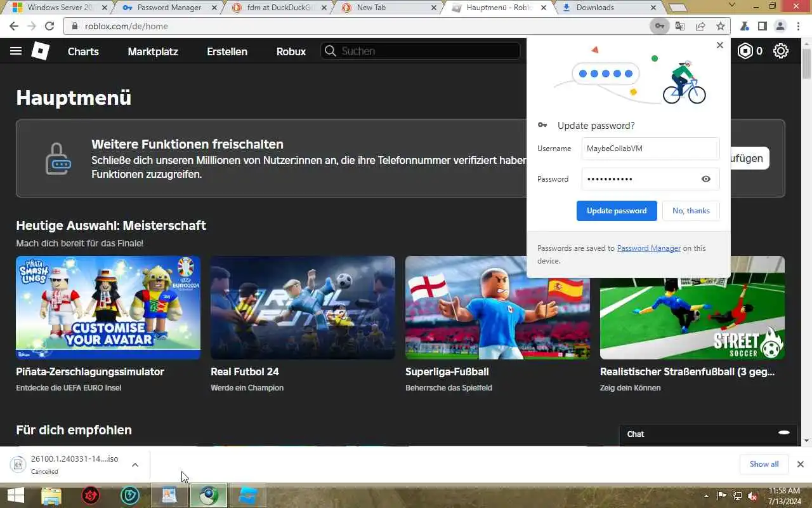Open the Robux balance icon
This screenshot has height=508, width=812.
745,51
